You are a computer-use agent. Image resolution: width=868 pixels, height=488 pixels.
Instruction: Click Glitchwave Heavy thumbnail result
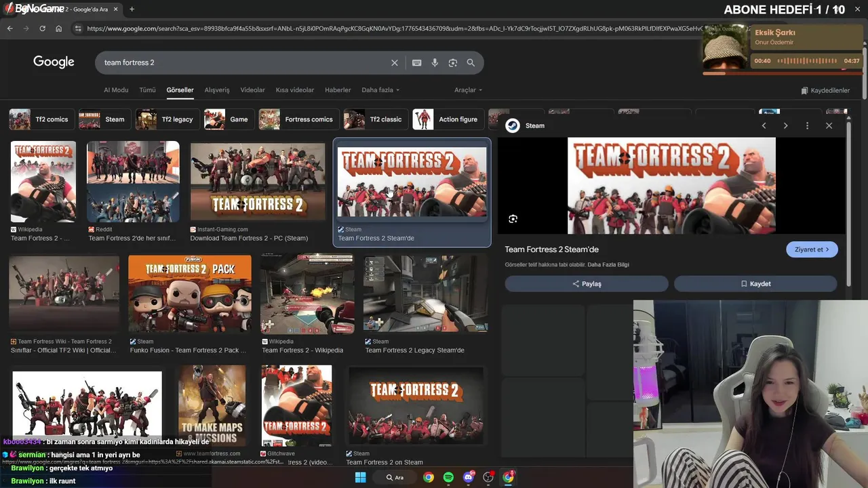[297, 405]
